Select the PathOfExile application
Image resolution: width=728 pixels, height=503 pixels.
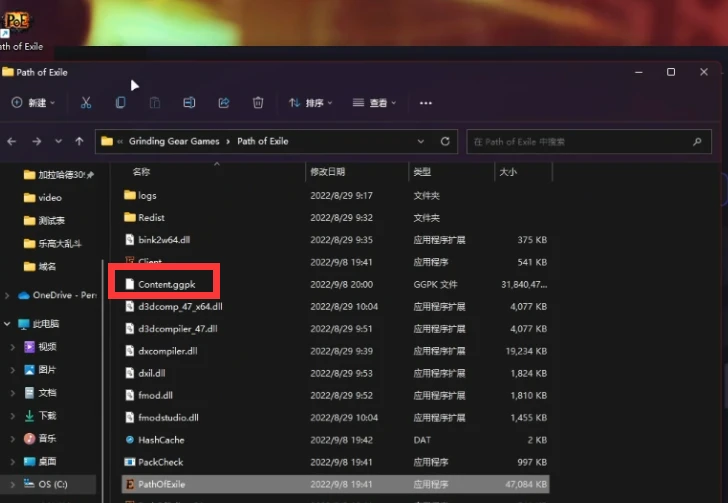click(337, 484)
